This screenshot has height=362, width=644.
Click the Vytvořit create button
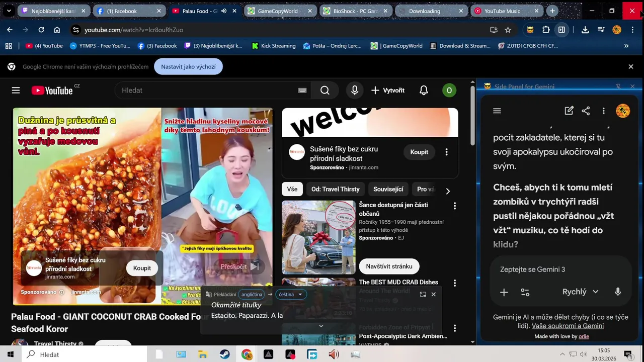(387, 90)
